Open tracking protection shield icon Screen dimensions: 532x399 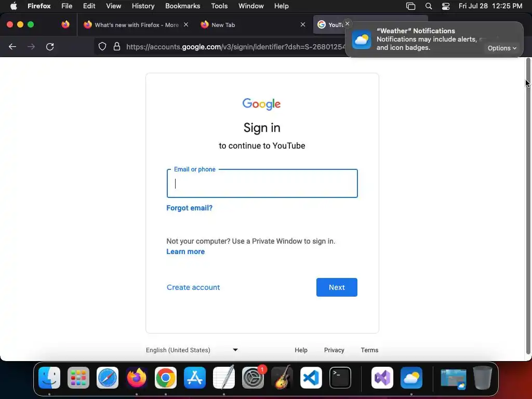102,46
